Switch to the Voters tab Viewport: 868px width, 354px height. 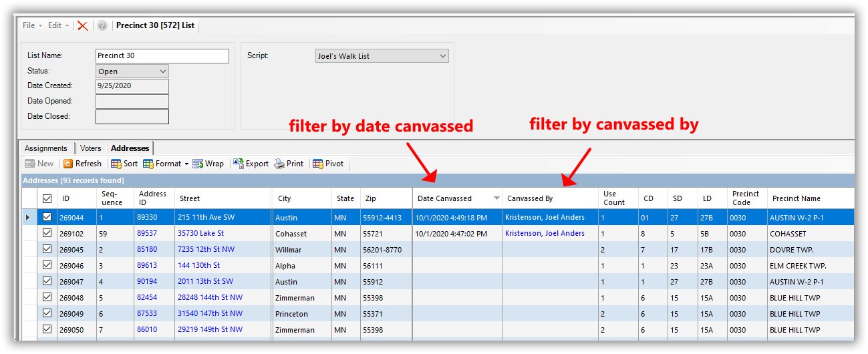(x=91, y=148)
